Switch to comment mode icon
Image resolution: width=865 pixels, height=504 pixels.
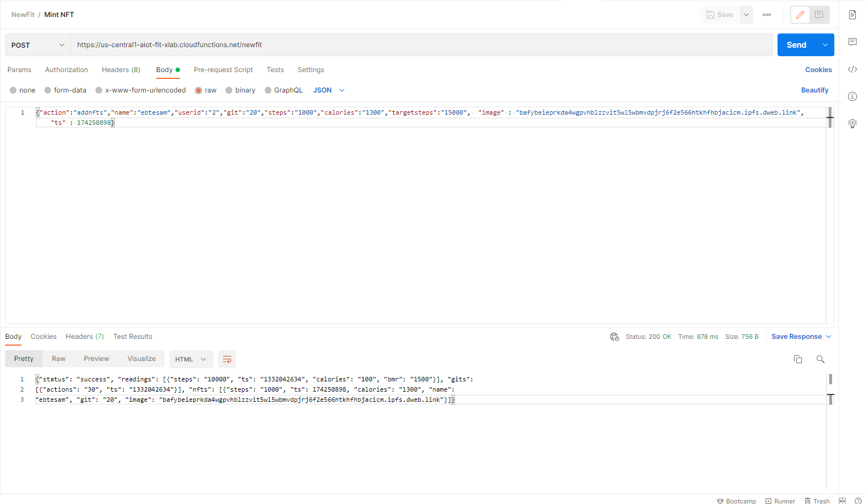[819, 15]
